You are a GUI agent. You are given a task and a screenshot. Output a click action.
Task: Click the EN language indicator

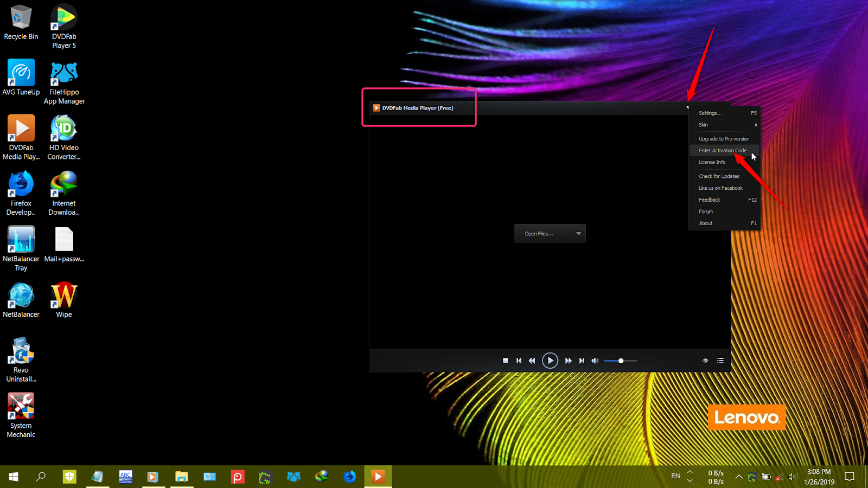click(x=675, y=476)
